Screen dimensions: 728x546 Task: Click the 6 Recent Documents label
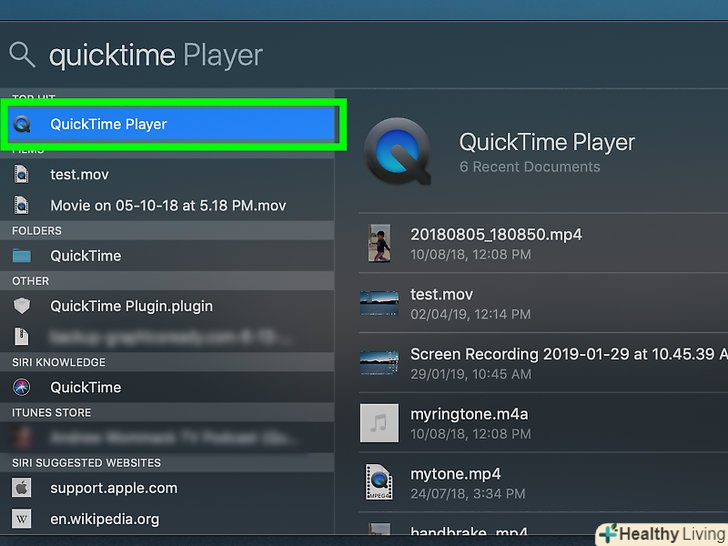[x=530, y=167]
